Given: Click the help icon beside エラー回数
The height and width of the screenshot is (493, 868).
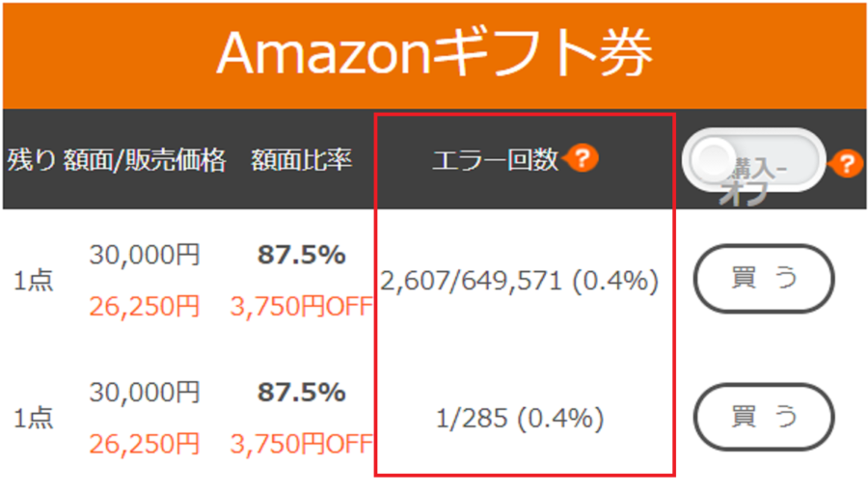Looking at the screenshot, I should (x=582, y=158).
